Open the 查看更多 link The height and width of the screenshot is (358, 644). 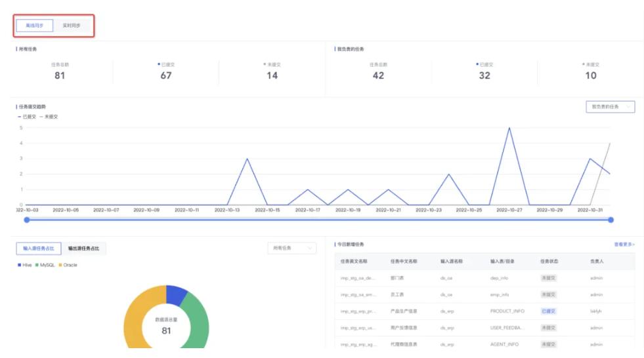pyautogui.click(x=624, y=244)
